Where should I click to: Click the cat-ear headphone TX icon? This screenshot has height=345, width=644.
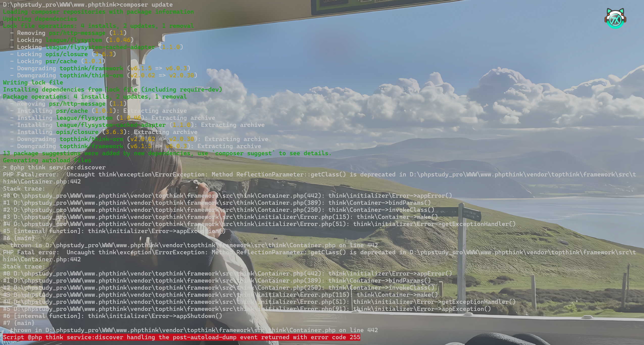coord(615,19)
